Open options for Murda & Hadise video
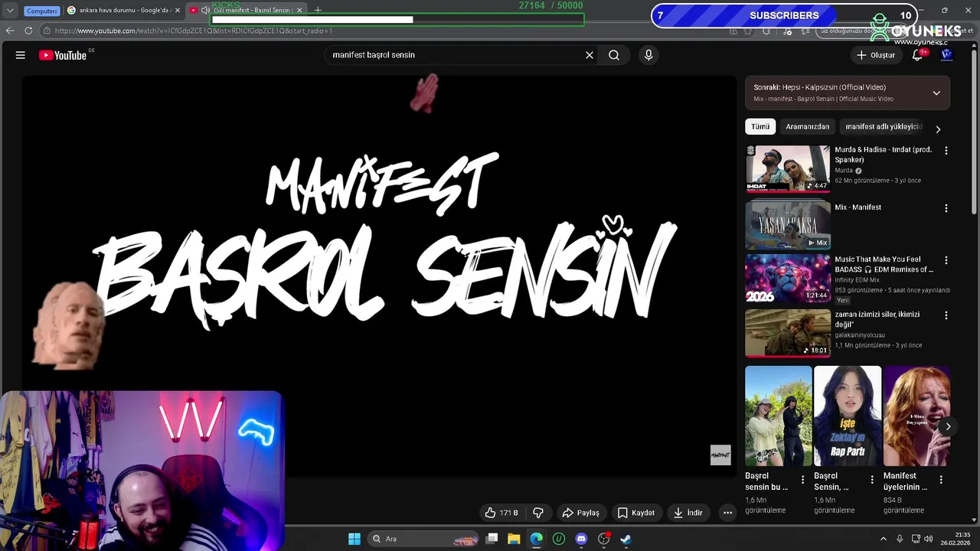The width and height of the screenshot is (980, 551). [946, 151]
